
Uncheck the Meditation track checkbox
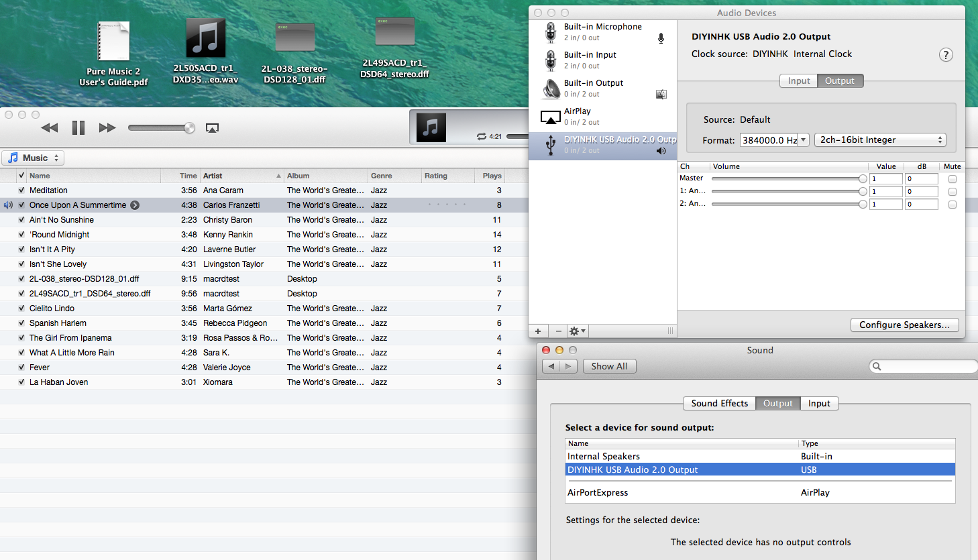tap(21, 190)
